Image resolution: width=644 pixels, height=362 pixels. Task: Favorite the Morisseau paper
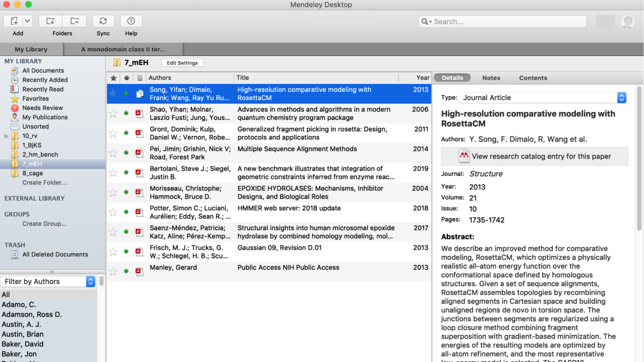(x=113, y=193)
